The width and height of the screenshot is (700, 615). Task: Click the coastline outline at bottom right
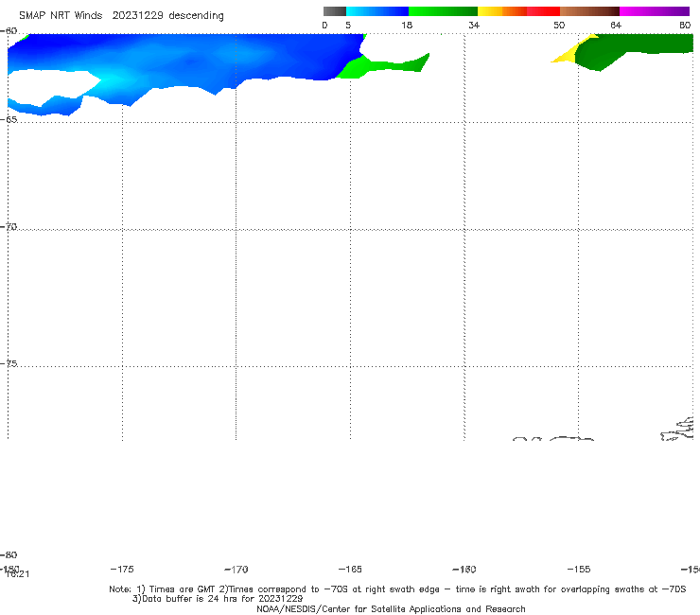pos(676,429)
